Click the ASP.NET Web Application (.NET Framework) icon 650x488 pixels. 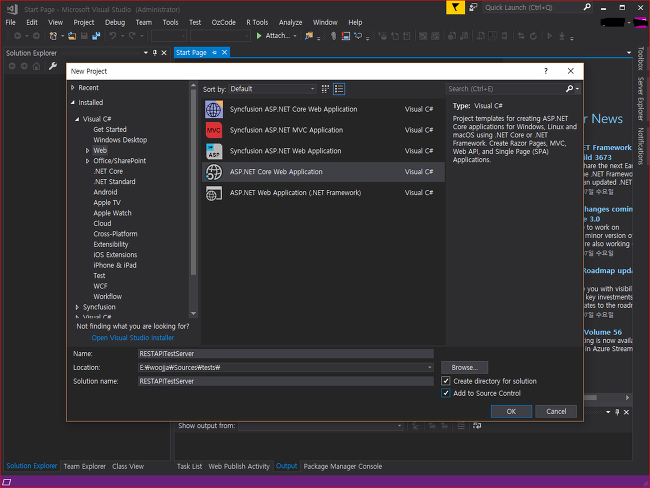214,193
